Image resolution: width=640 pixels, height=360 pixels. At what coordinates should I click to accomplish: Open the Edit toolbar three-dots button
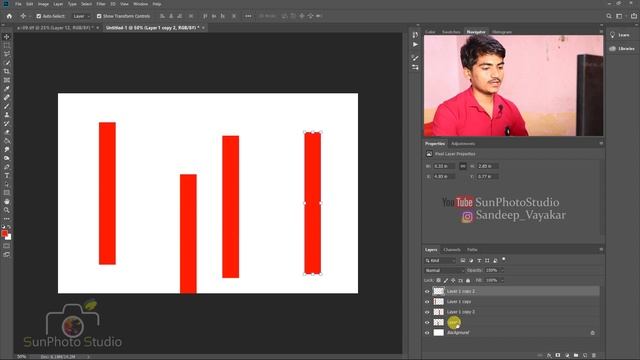7,219
